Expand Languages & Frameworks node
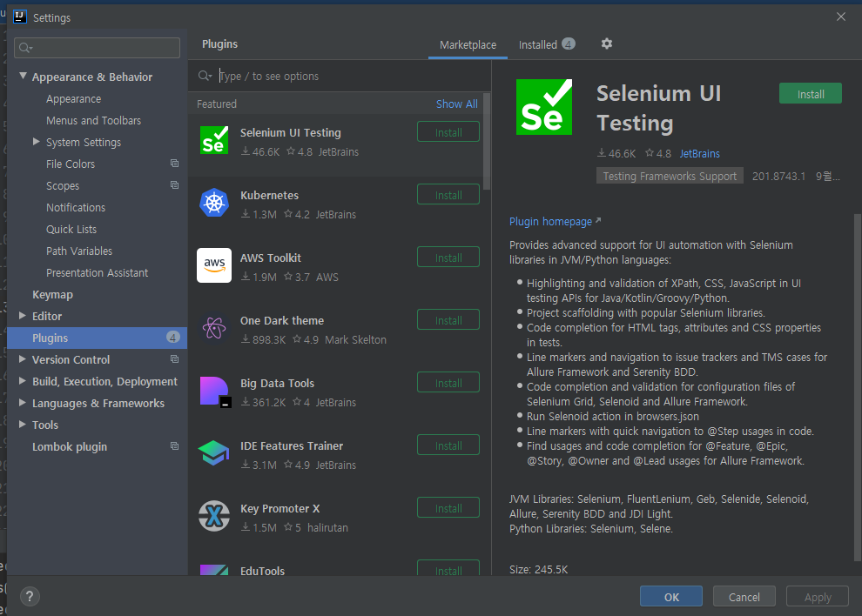862x616 pixels. [23, 402]
